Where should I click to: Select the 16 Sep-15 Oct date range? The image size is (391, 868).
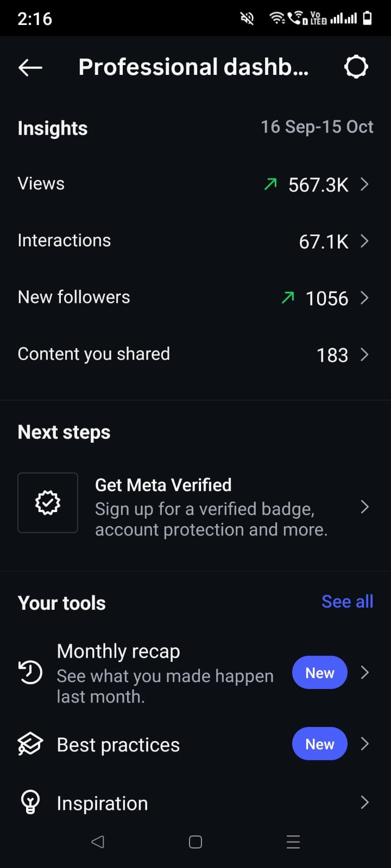click(x=317, y=127)
